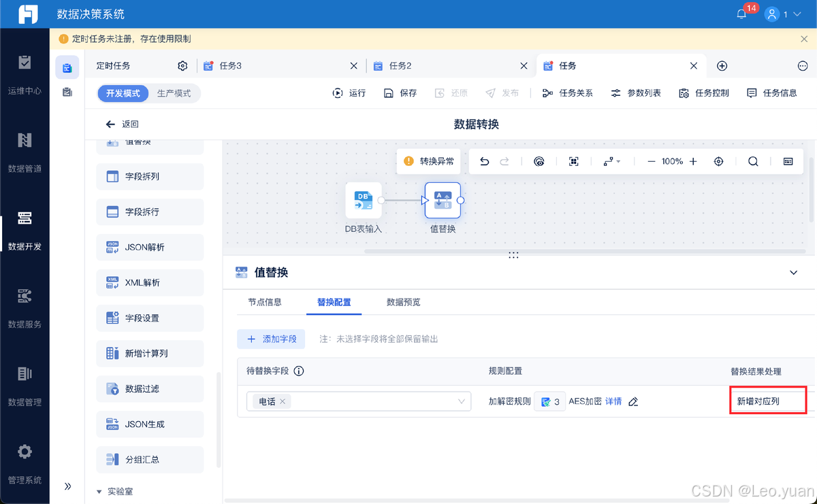Run the task with 运行 button
The height and width of the screenshot is (504, 817).
(x=349, y=93)
